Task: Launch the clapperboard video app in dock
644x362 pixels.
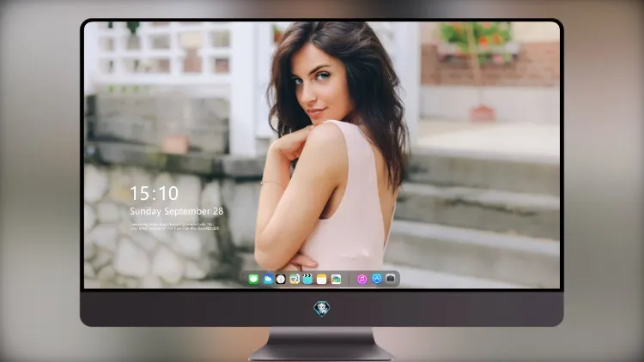Action: [x=307, y=279]
